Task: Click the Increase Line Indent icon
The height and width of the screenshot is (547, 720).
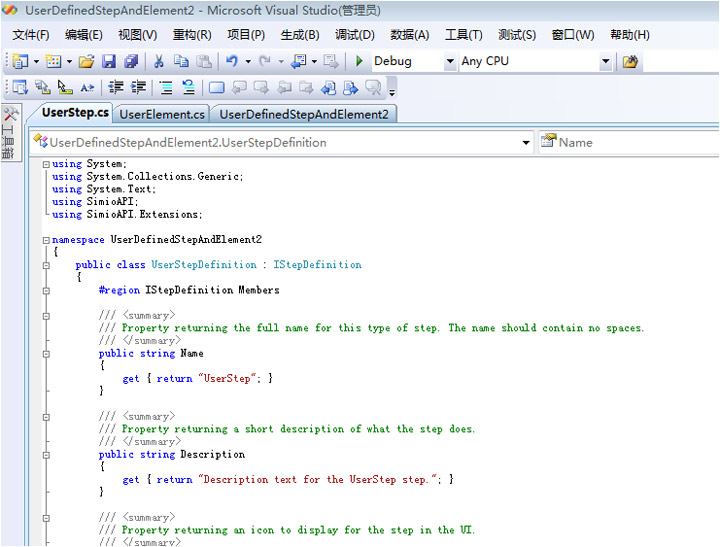Action: point(138,87)
